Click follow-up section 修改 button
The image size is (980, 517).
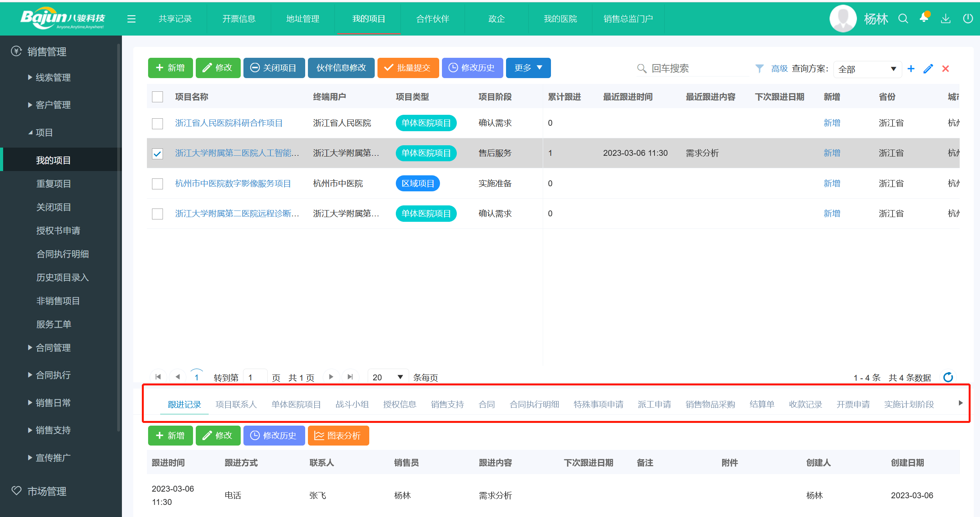tap(218, 435)
